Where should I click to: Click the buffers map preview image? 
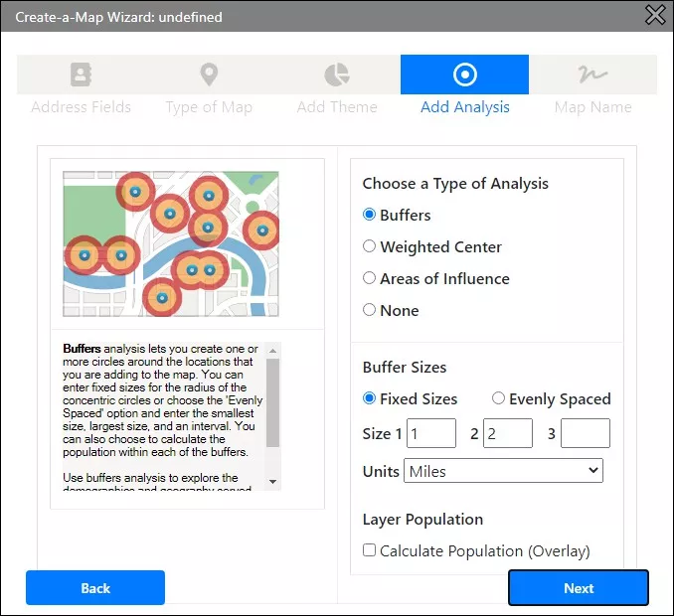[171, 243]
